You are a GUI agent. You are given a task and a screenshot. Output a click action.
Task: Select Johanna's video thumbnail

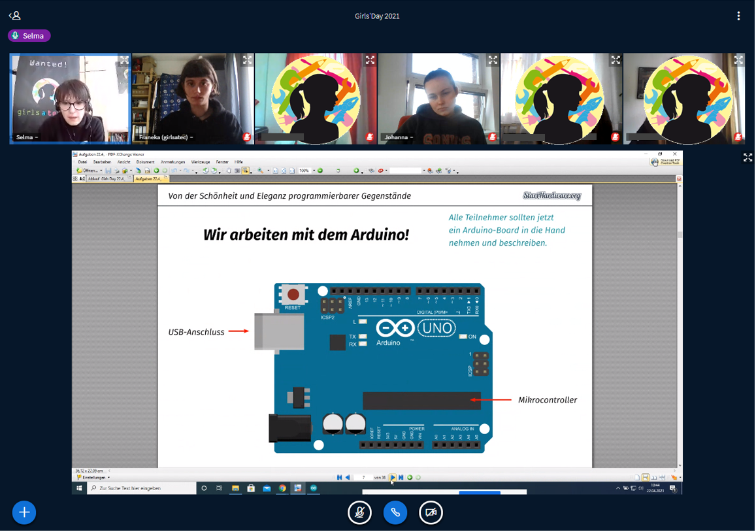[438, 99]
